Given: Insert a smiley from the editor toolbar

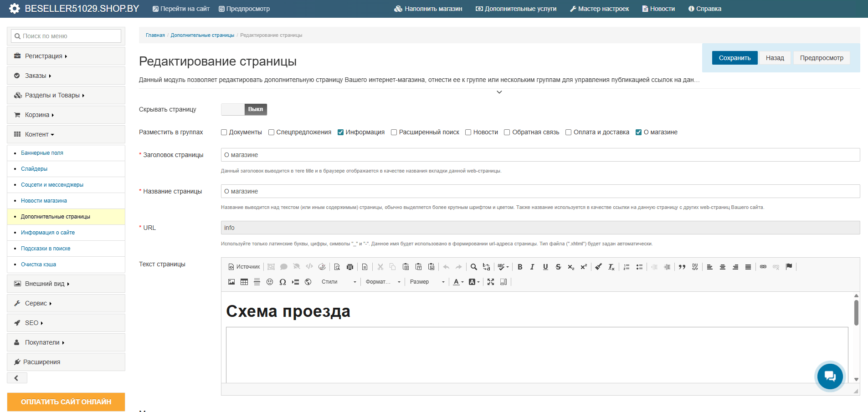Looking at the screenshot, I should (270, 282).
